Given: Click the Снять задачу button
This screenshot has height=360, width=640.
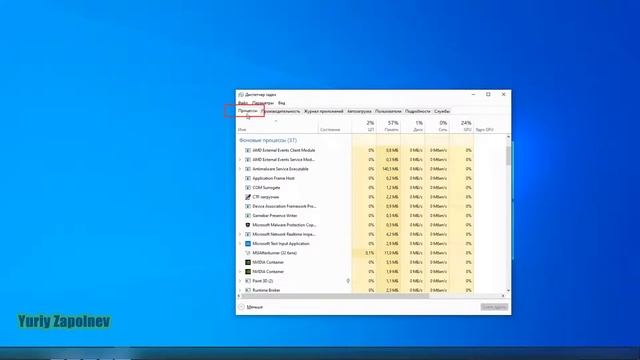Looking at the screenshot, I should click(494, 307).
